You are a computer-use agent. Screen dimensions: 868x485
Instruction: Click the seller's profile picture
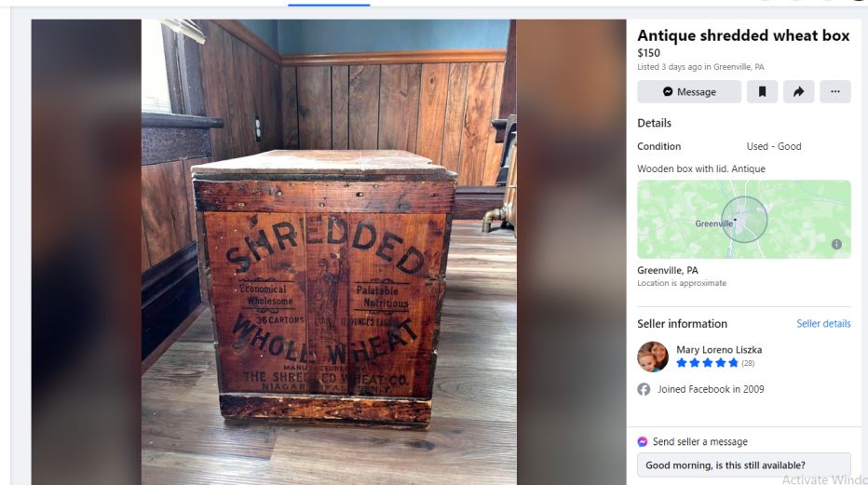click(653, 357)
